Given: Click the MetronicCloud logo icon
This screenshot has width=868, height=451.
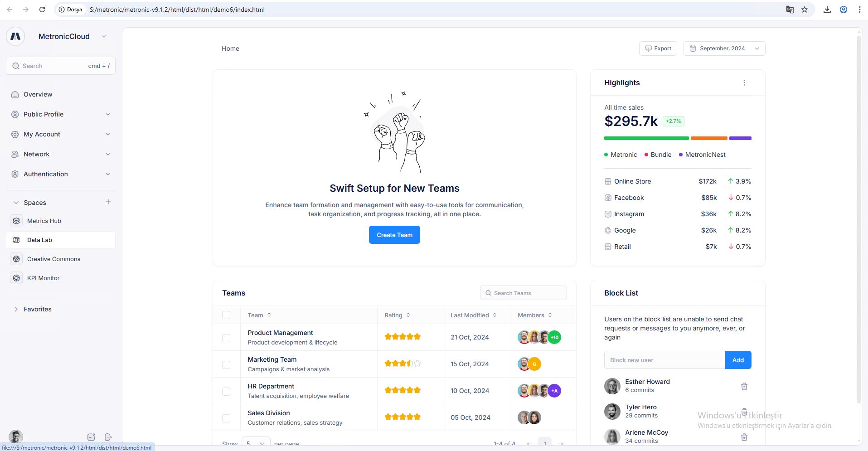Looking at the screenshot, I should tap(15, 37).
